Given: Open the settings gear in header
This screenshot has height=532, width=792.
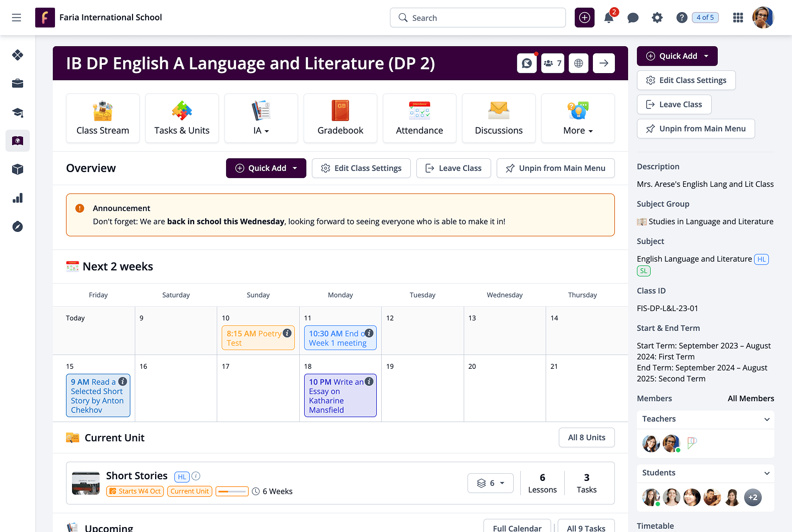Looking at the screenshot, I should 657,18.
